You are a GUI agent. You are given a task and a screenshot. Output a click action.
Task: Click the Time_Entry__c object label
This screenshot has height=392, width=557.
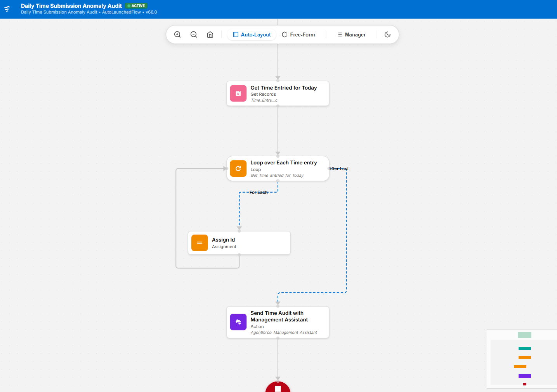(x=264, y=100)
